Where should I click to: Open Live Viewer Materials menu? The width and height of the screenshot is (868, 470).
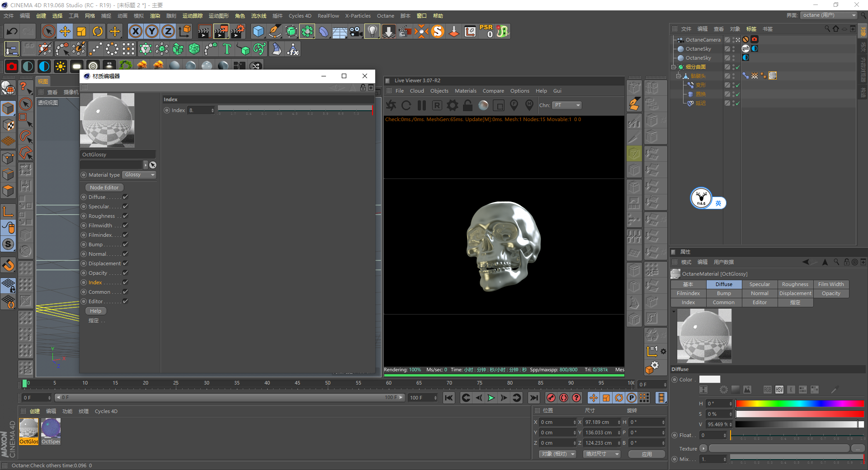click(466, 91)
